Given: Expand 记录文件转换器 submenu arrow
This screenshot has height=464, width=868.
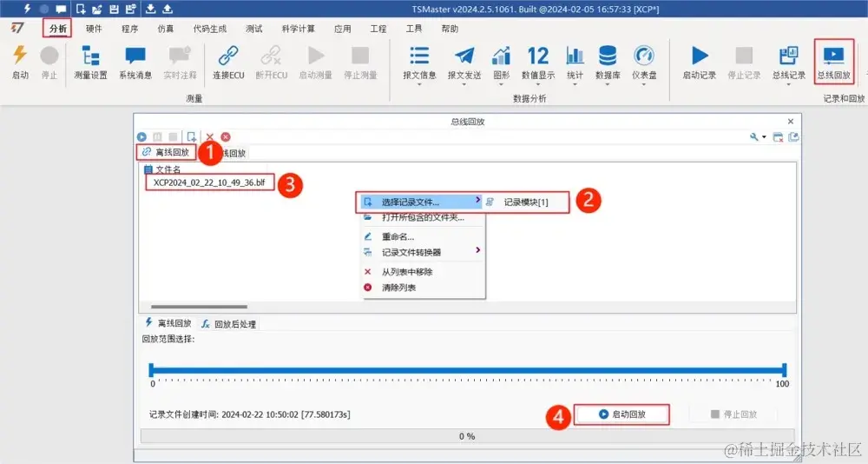Looking at the screenshot, I should coord(477,250).
